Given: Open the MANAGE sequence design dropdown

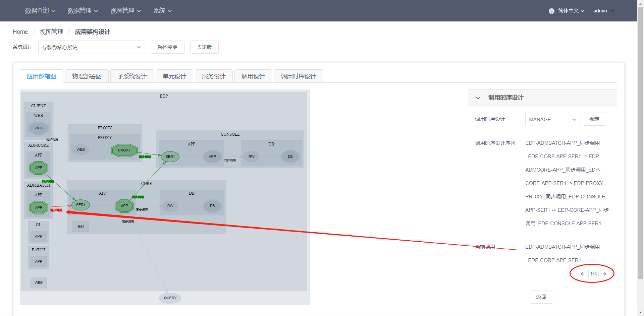Looking at the screenshot, I should [553, 119].
